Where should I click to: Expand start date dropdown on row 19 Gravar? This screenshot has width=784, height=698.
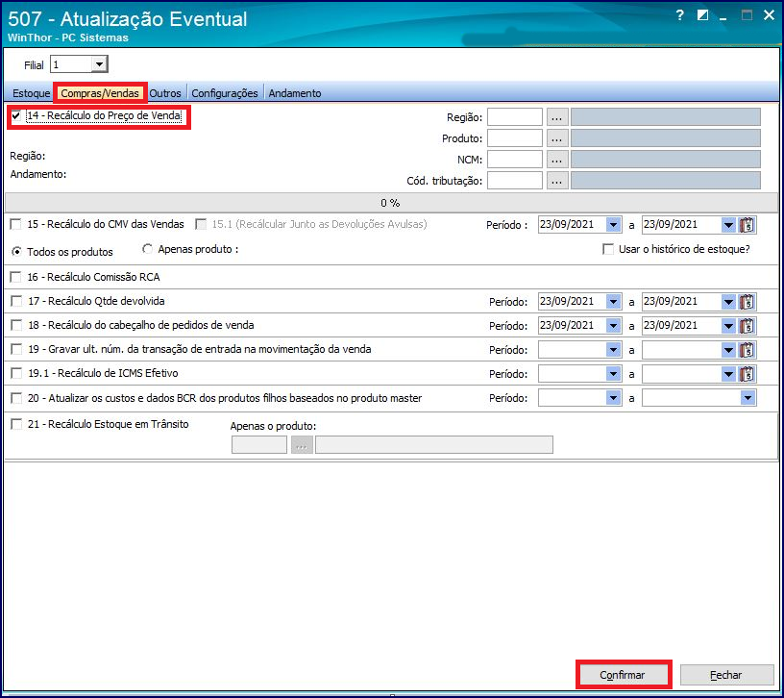(614, 350)
